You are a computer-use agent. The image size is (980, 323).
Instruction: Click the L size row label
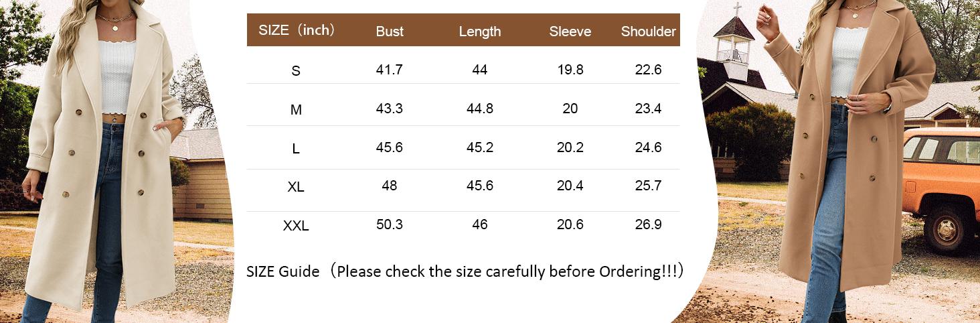pyautogui.click(x=296, y=149)
